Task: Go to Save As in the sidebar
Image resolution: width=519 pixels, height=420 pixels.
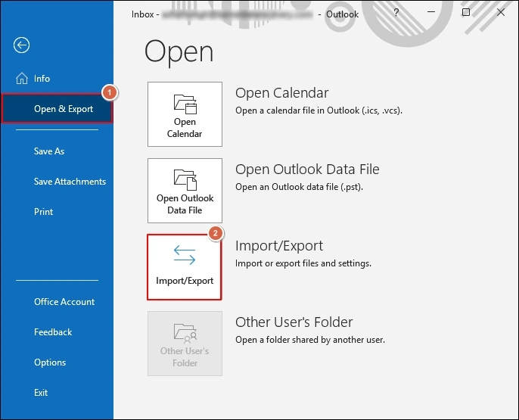Action: point(49,151)
